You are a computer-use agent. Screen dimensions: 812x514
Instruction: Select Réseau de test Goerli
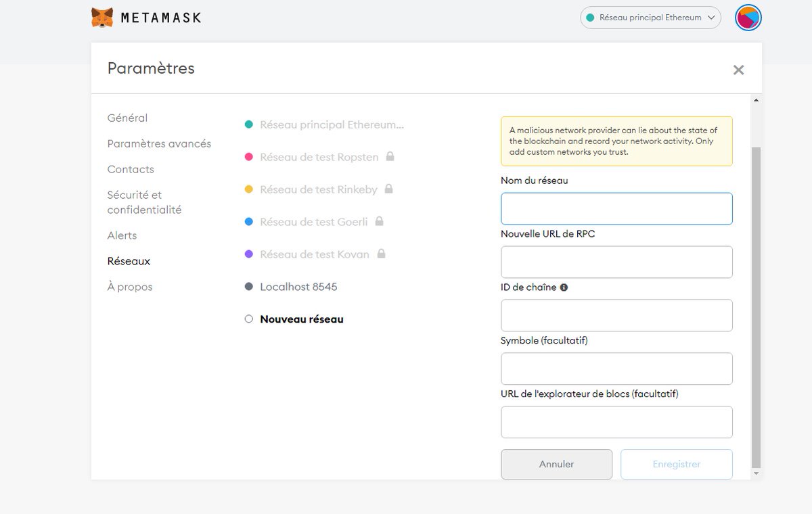pos(314,222)
